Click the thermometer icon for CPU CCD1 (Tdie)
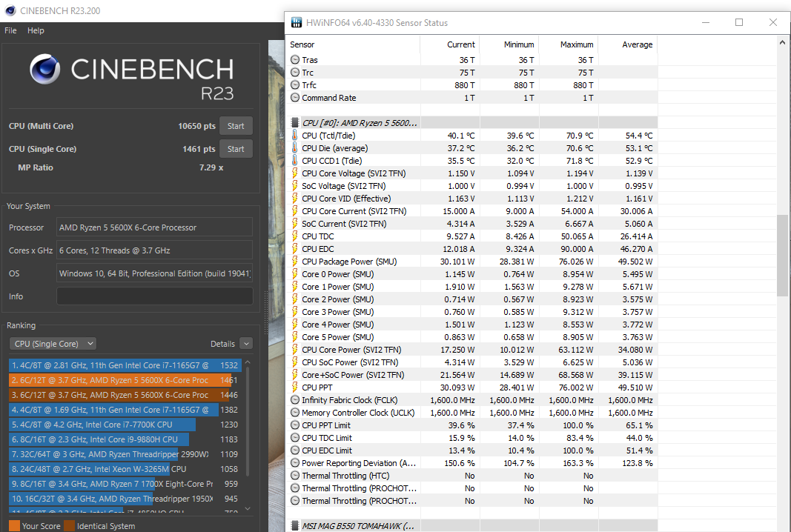Screen dimensions: 791x532 [295, 160]
